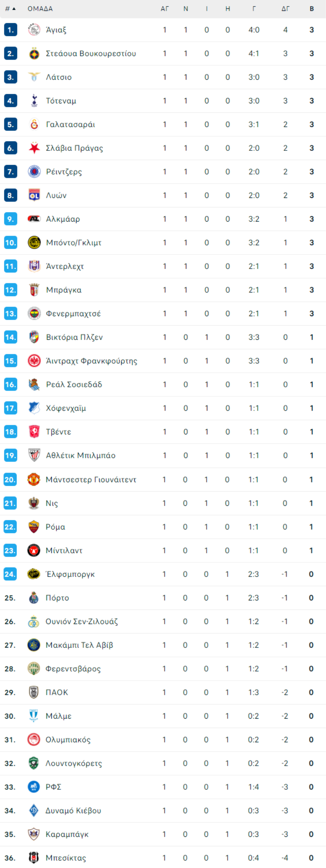This screenshot has height=868, width=326.
Task: Click the light-blue rank badge number 24
Action: coord(10,574)
